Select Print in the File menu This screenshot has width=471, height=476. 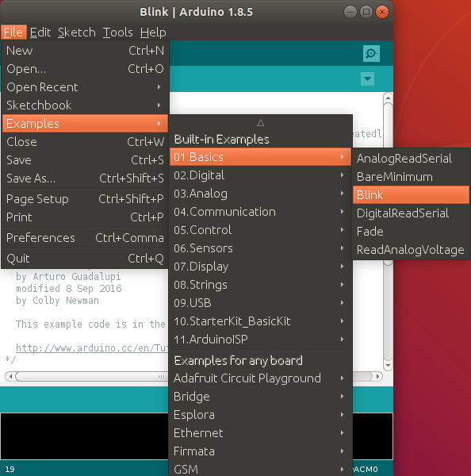pyautogui.click(x=85, y=217)
